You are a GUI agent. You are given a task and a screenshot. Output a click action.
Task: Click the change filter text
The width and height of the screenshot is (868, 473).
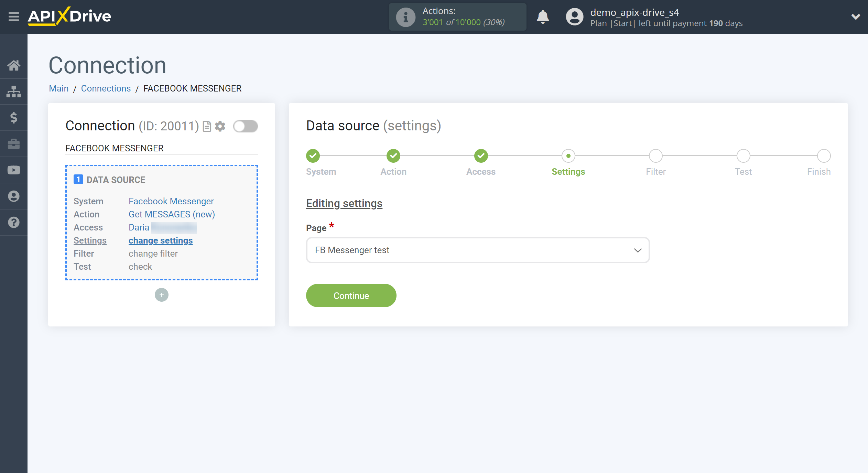tap(153, 253)
